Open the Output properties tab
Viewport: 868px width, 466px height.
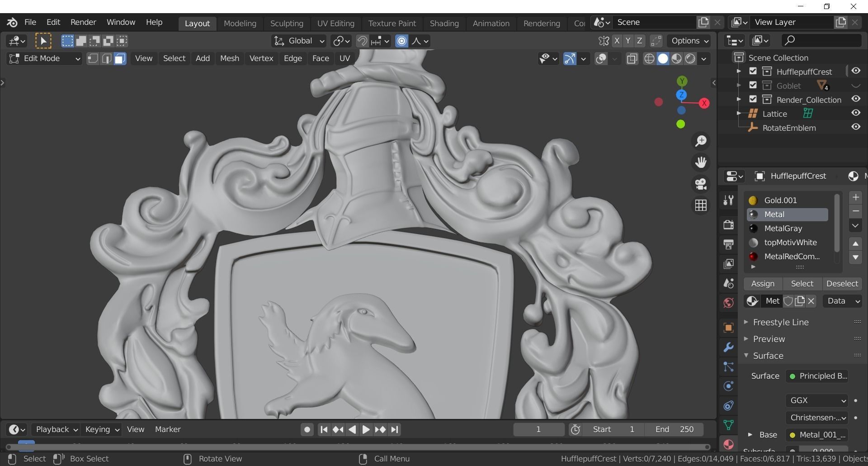click(728, 244)
